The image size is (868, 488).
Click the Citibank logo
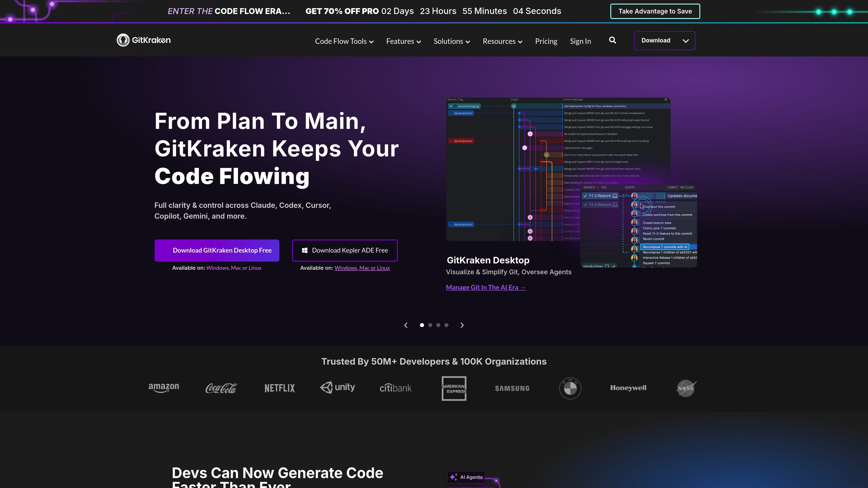[395, 388]
